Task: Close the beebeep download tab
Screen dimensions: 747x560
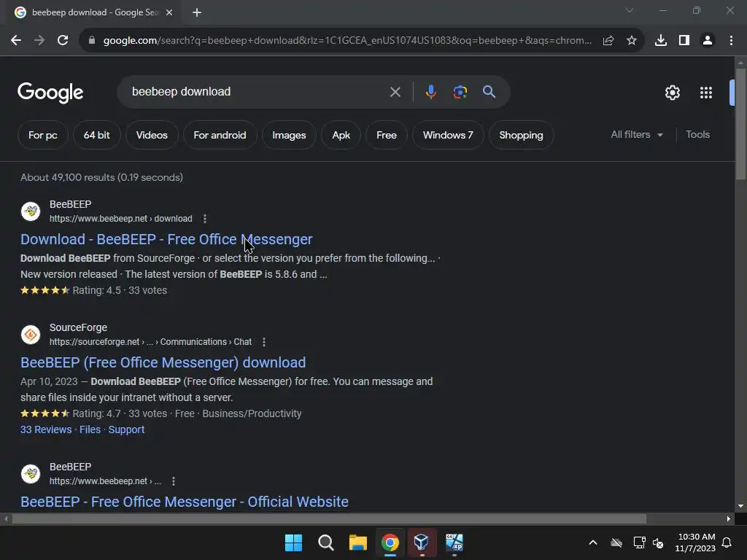Action: pyautogui.click(x=169, y=12)
